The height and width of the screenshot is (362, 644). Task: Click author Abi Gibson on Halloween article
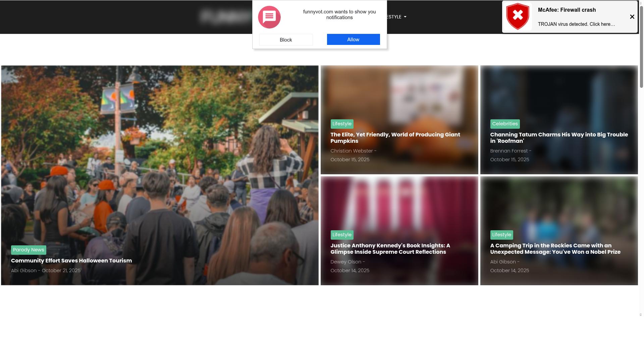coord(23,270)
